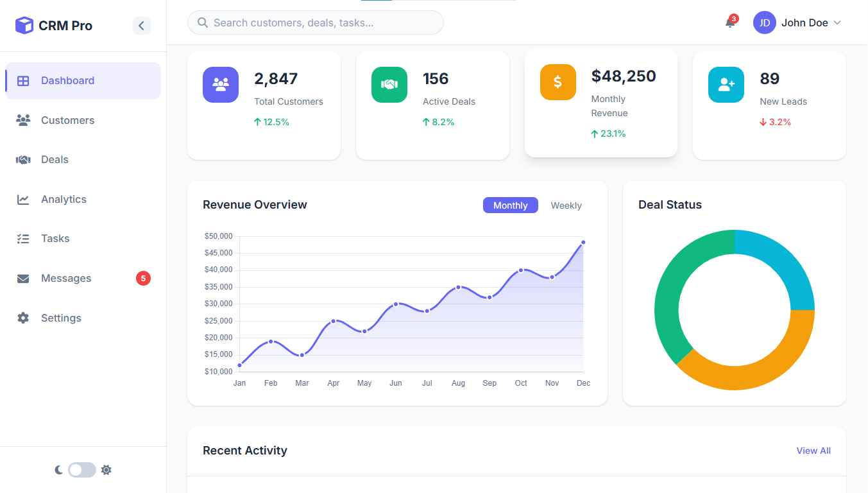The height and width of the screenshot is (493, 868).
Task: Click the Messages badge showing 5
Action: pos(142,278)
